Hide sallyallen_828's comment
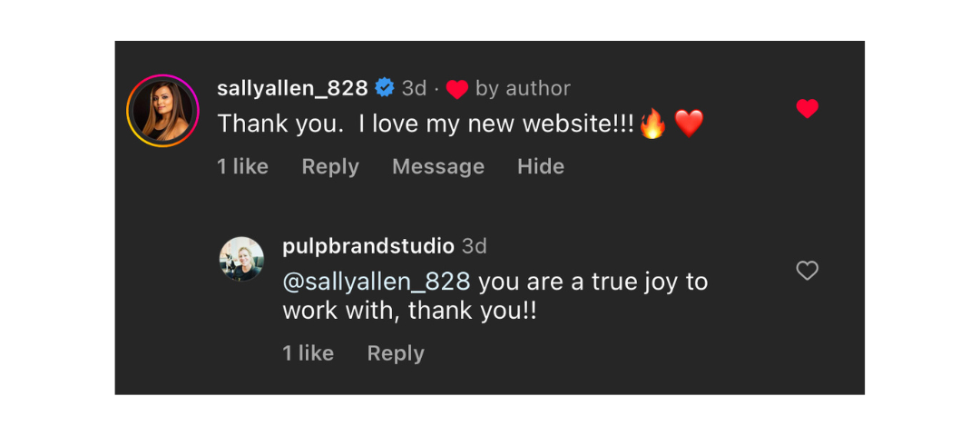 [x=541, y=166]
